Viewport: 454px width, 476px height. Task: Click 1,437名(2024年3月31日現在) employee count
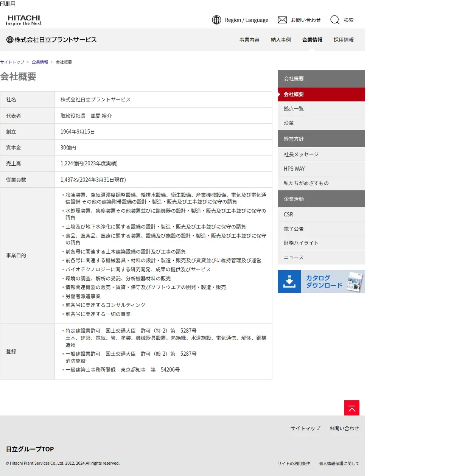tap(93, 180)
